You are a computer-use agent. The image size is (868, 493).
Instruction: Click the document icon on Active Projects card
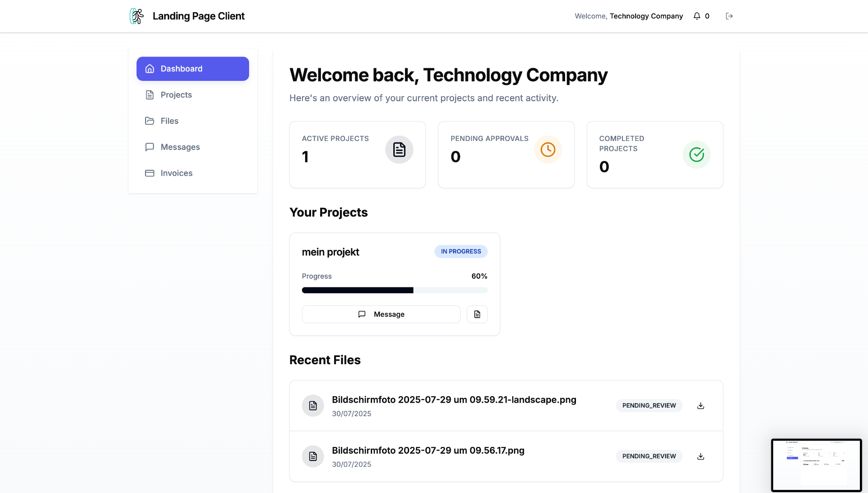399,149
